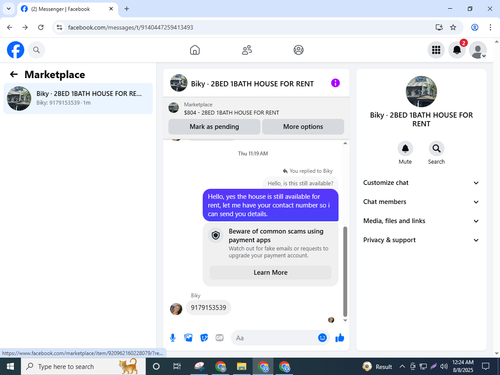The height and width of the screenshot is (375, 500).
Task: Select the Messenger | Facebook browser tab
Action: (x=67, y=9)
